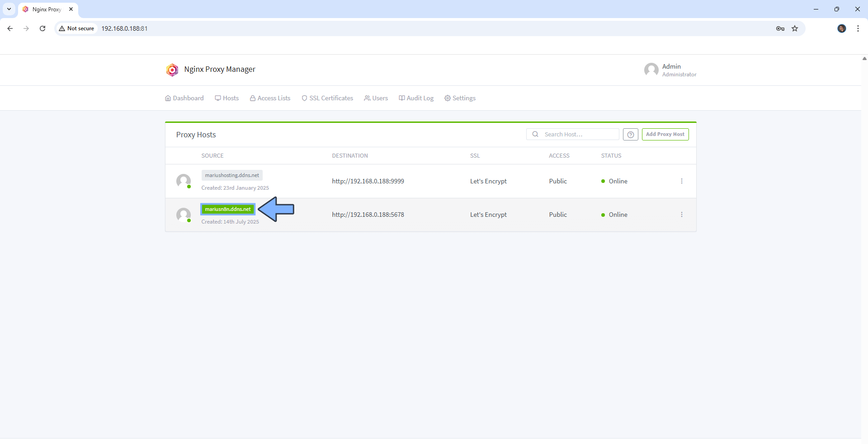Click the Nginx Proxy Manager title text

point(220,70)
